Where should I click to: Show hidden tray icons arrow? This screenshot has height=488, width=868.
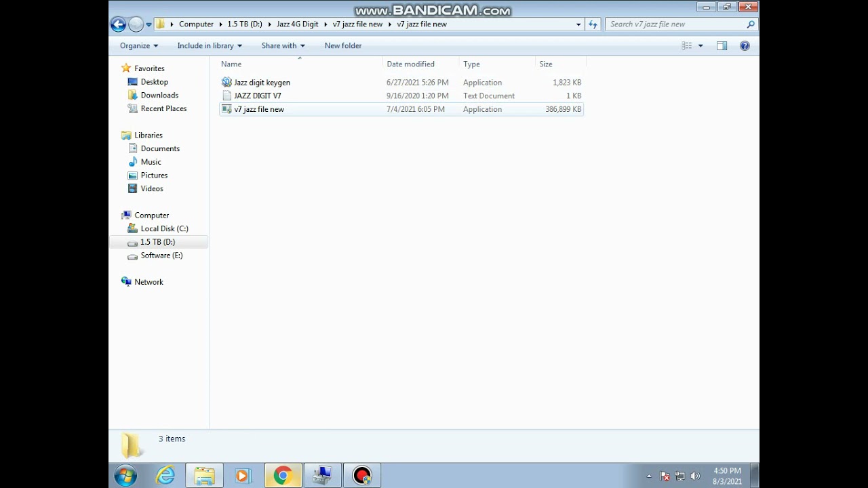tap(649, 476)
